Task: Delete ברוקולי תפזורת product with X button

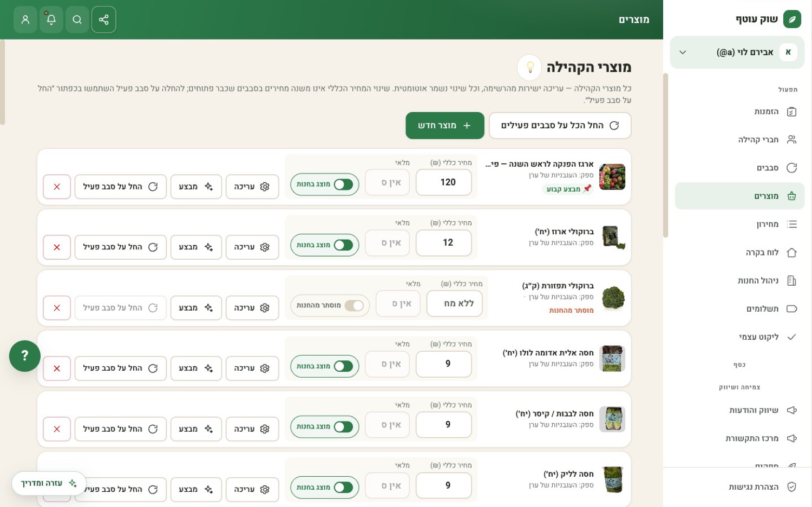Action: (x=57, y=308)
